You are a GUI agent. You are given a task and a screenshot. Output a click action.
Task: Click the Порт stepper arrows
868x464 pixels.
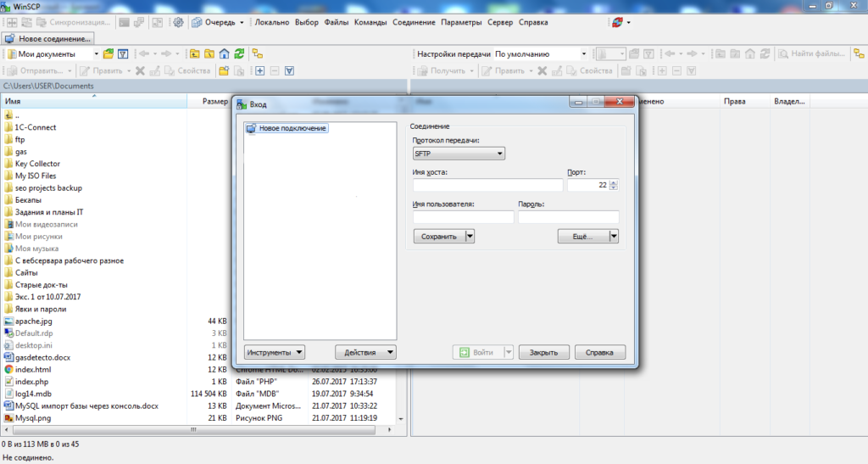click(614, 185)
